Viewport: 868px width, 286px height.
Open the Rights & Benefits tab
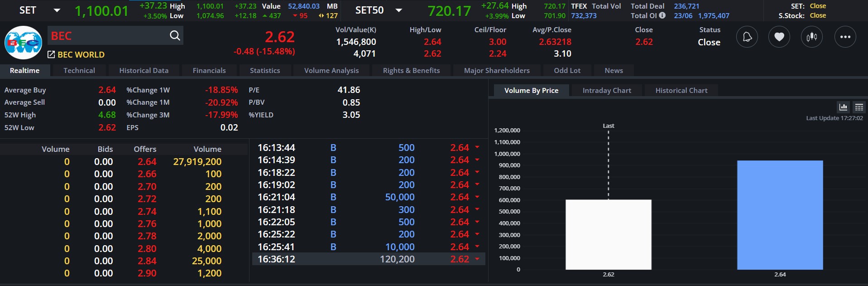pyautogui.click(x=412, y=70)
